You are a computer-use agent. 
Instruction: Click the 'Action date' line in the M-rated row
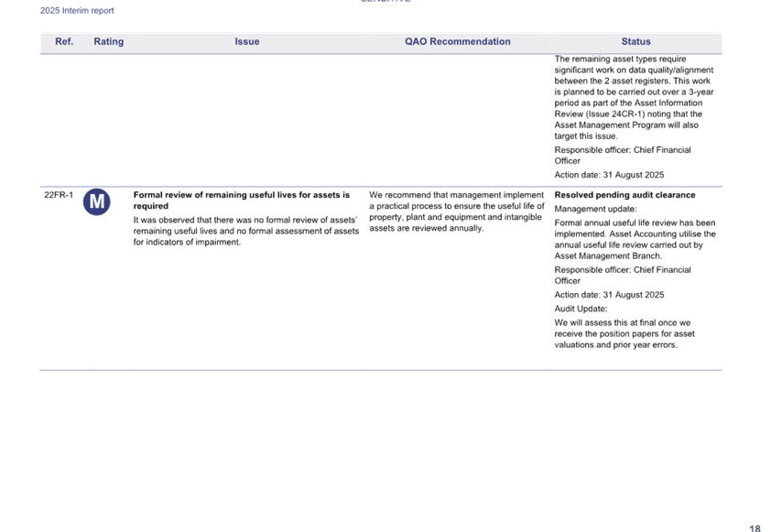609,295
